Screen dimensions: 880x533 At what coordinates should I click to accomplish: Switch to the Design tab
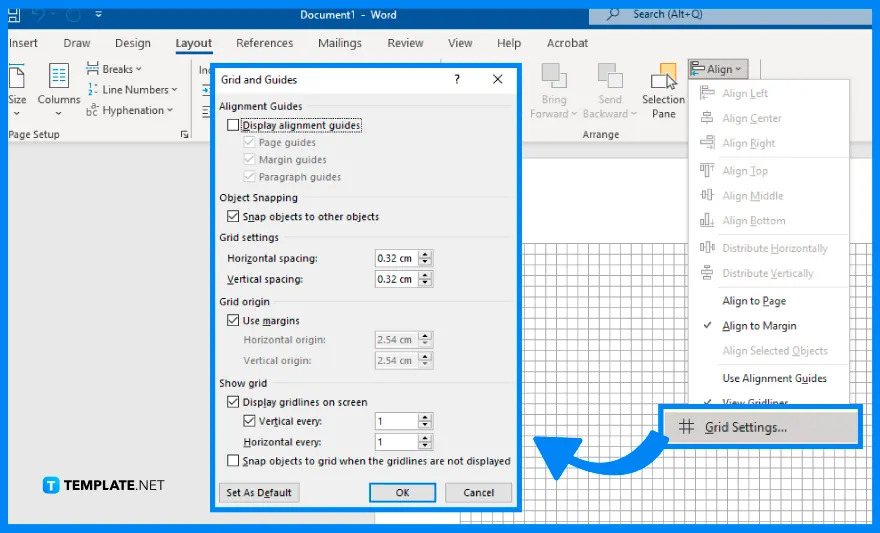[132, 43]
